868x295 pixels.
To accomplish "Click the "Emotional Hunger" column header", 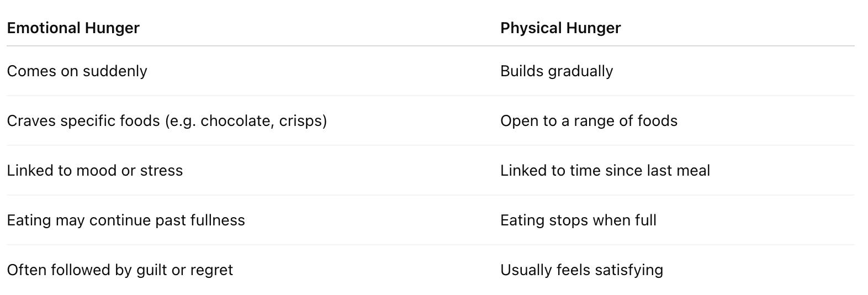I will tap(73, 28).
